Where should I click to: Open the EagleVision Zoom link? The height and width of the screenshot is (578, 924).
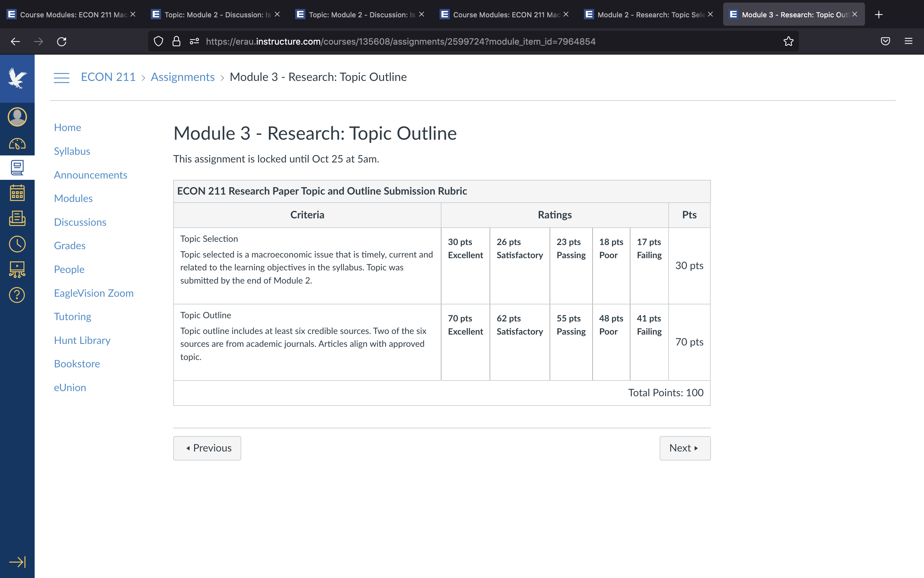point(94,293)
